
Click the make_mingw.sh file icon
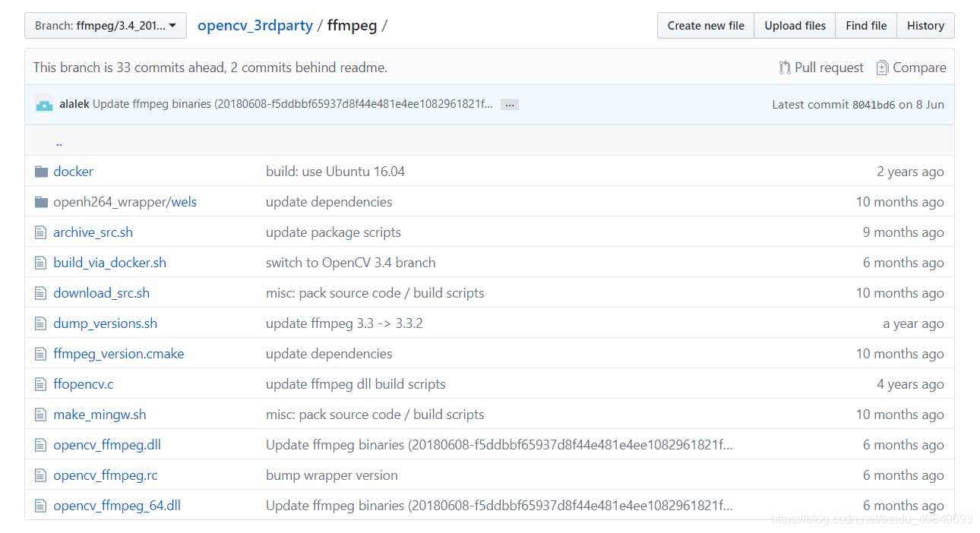pos(41,415)
